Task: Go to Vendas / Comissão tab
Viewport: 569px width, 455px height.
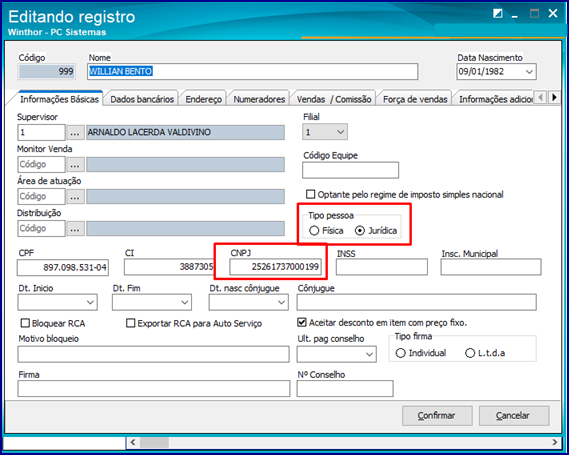Action: click(x=334, y=99)
